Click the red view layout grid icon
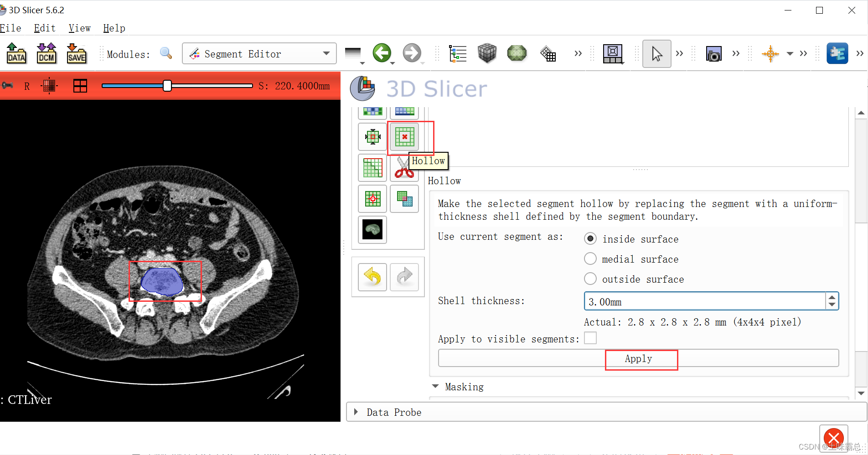 point(80,86)
